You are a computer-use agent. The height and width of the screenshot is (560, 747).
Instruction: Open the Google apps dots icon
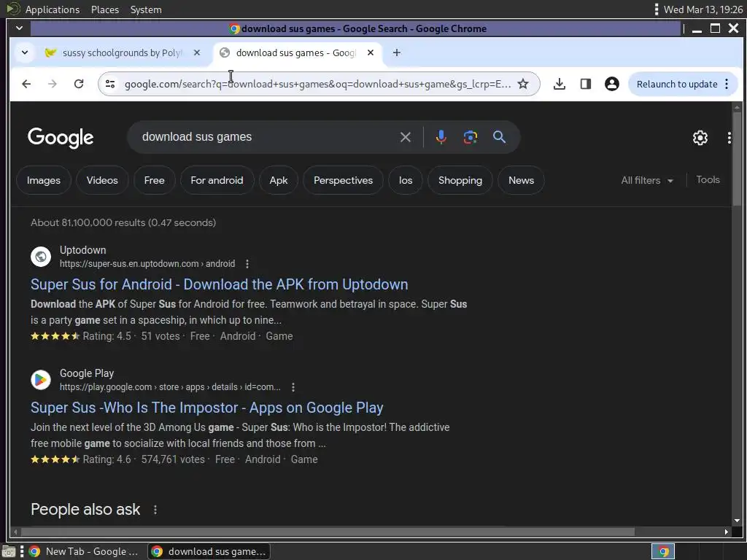coord(729,138)
